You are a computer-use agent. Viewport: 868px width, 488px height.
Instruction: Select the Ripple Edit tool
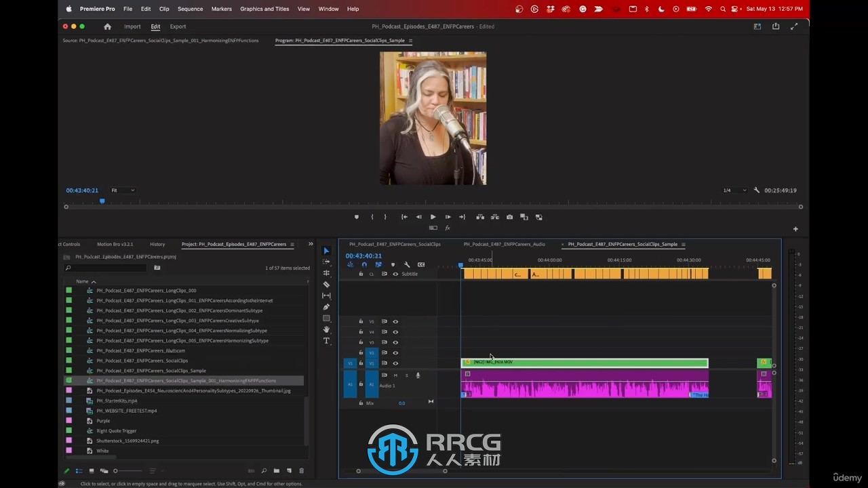(x=326, y=273)
